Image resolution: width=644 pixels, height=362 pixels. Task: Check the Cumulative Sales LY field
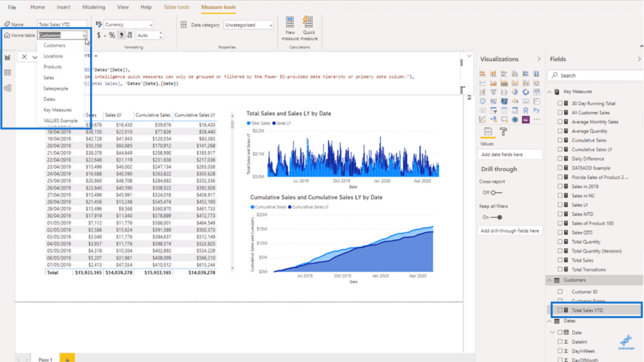click(x=560, y=150)
